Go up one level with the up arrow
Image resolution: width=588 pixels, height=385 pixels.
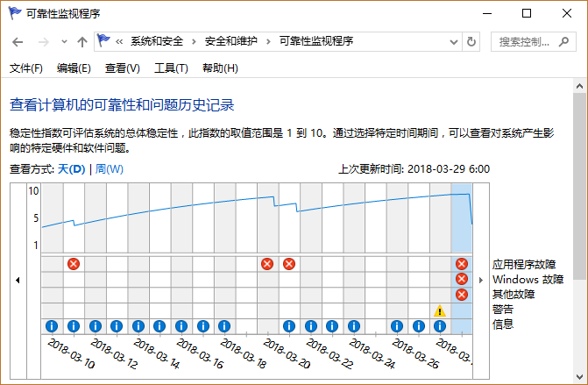(82, 41)
